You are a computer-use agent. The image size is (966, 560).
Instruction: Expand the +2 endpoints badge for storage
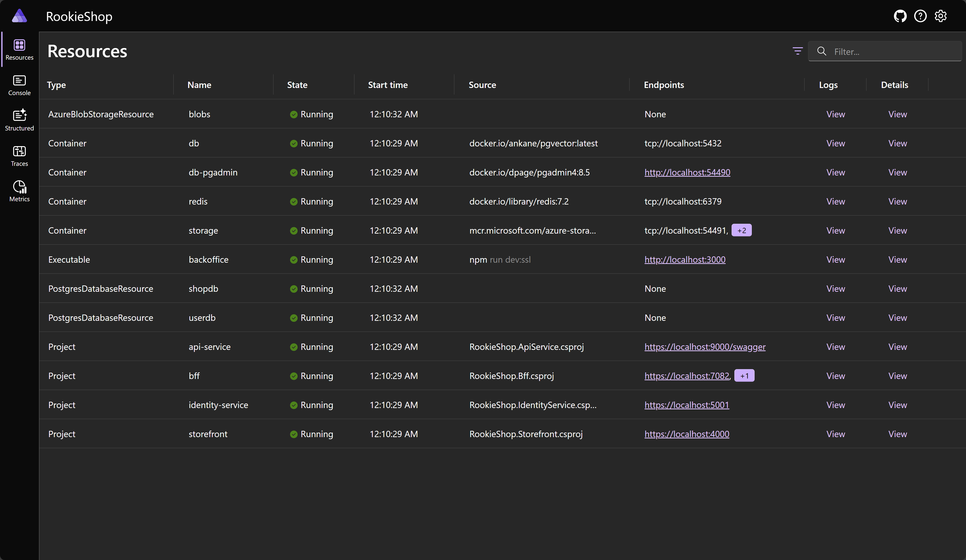[x=741, y=230]
